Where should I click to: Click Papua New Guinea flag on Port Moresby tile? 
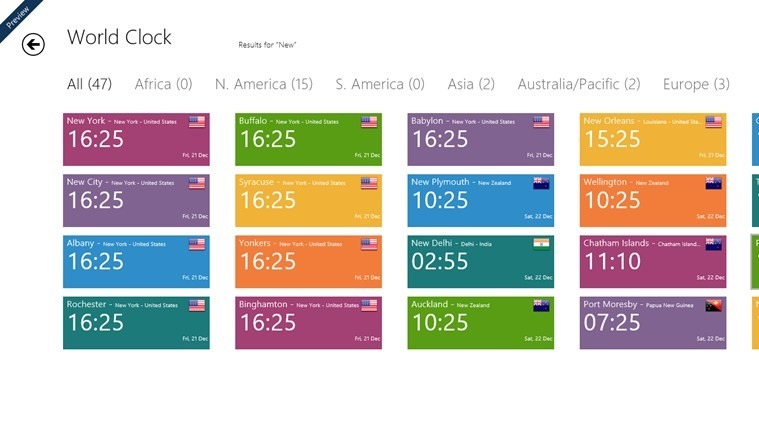coord(714,304)
